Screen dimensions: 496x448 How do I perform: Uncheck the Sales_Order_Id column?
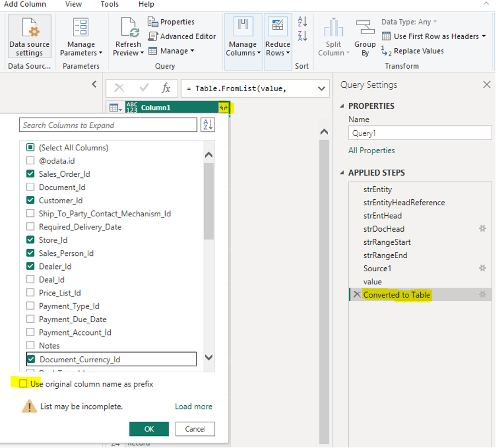pyautogui.click(x=31, y=174)
